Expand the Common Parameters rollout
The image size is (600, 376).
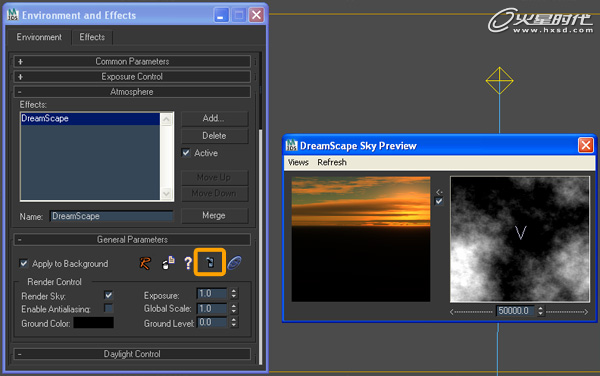coord(132,61)
